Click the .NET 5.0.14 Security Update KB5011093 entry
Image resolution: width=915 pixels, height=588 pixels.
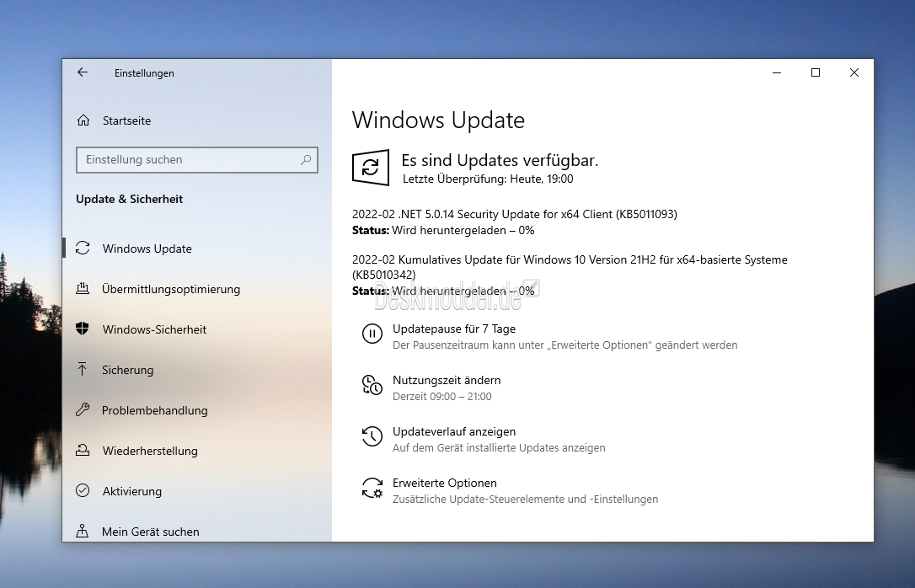pyautogui.click(x=515, y=214)
